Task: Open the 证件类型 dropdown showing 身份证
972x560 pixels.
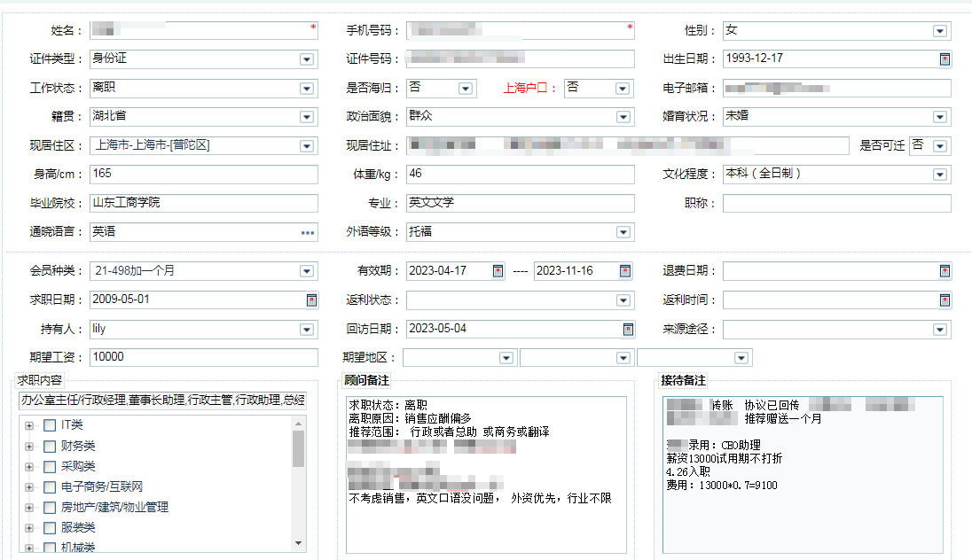Action: pyautogui.click(x=306, y=59)
